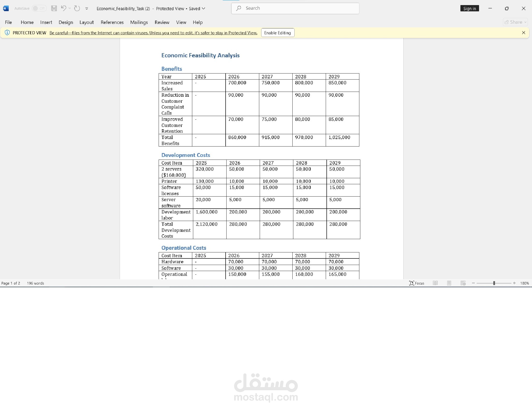Viewport: 532px width, 411px height.
Task: Click the Page 1 of 2 indicator
Action: tap(11, 283)
